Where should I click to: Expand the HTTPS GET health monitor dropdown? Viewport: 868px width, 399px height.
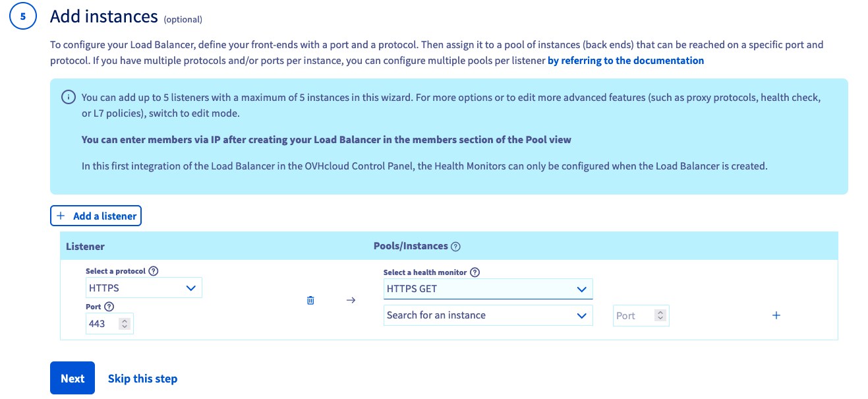pyautogui.click(x=488, y=289)
